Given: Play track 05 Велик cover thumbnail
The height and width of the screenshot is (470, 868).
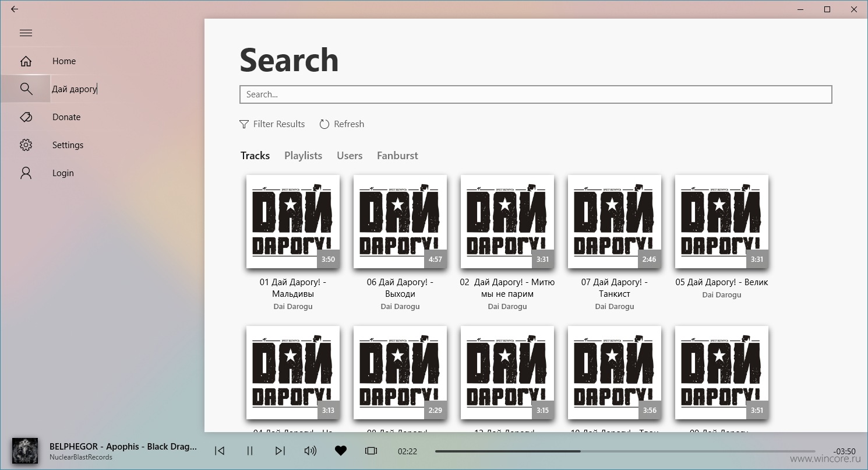Looking at the screenshot, I should pyautogui.click(x=722, y=222).
